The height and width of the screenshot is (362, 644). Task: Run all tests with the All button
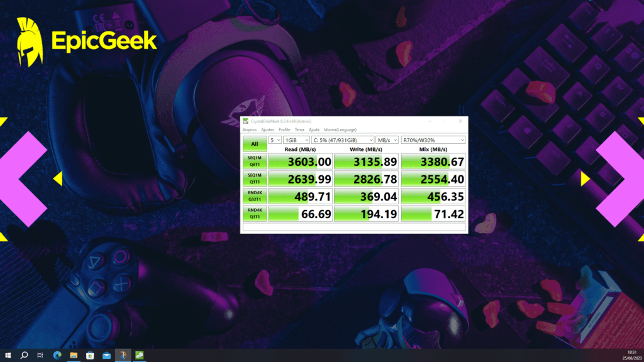point(254,143)
